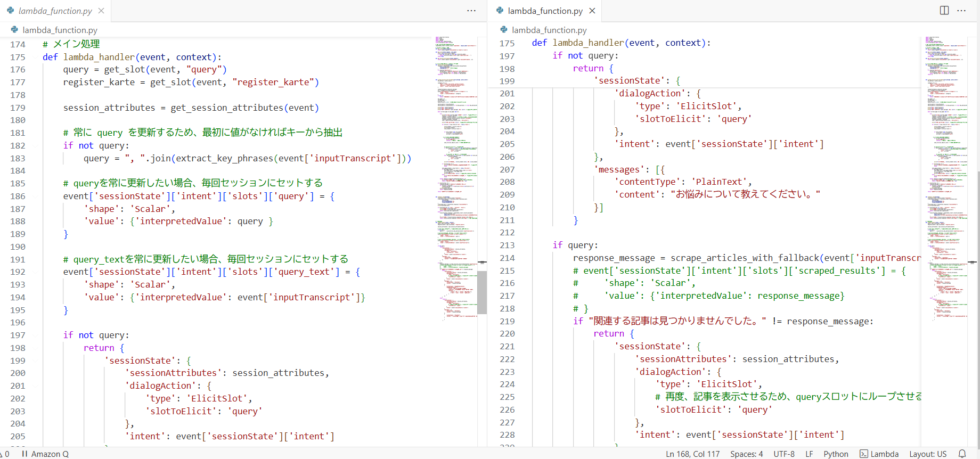Image resolution: width=980 pixels, height=459 pixels.
Task: Click Ln 168, Col 117 to go to line
Action: tap(692, 454)
